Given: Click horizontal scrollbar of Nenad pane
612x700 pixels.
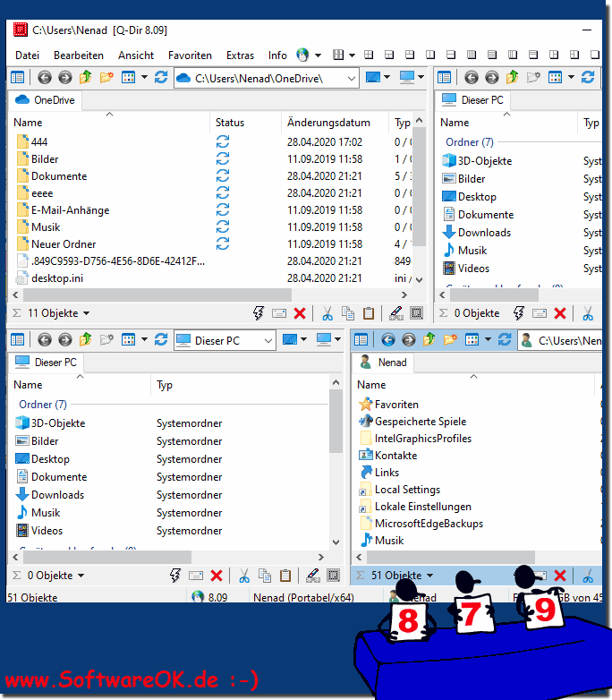Looking at the screenshot, I should point(450,557).
